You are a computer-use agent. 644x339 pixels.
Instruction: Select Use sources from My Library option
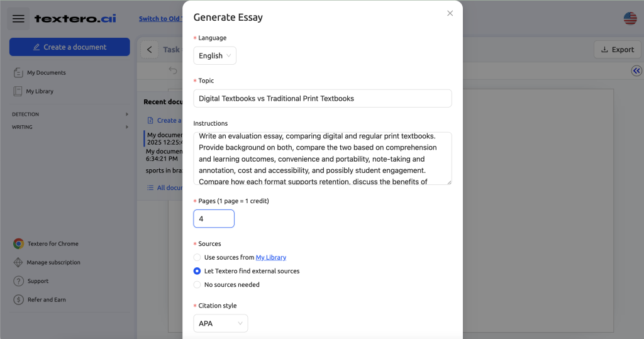point(197,257)
